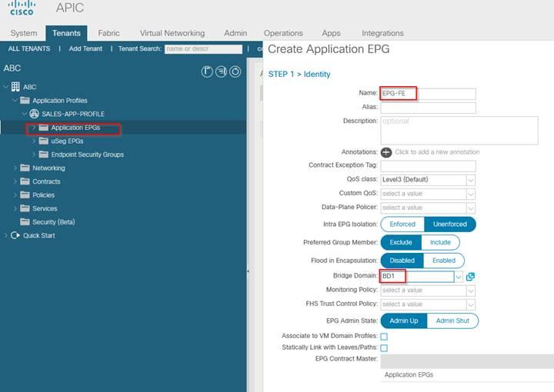Open the Integrations tab
This screenshot has height=392, width=554.
click(382, 33)
